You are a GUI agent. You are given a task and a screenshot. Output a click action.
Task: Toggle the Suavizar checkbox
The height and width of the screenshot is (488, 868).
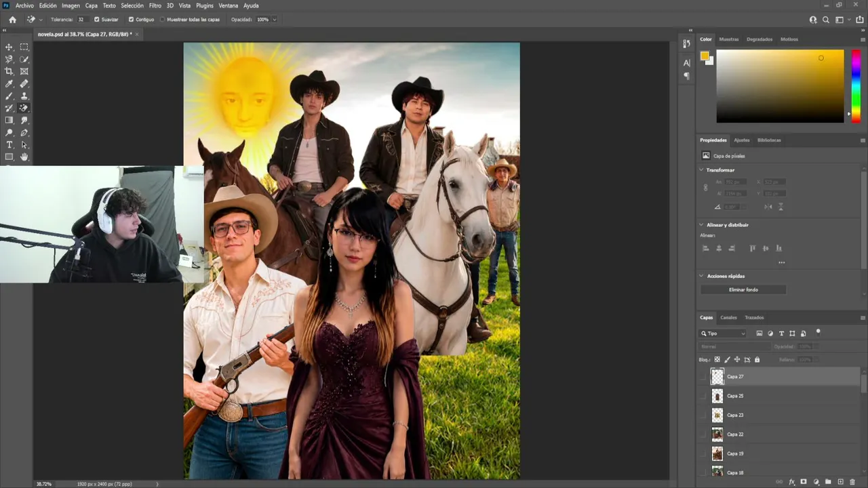[x=96, y=20]
